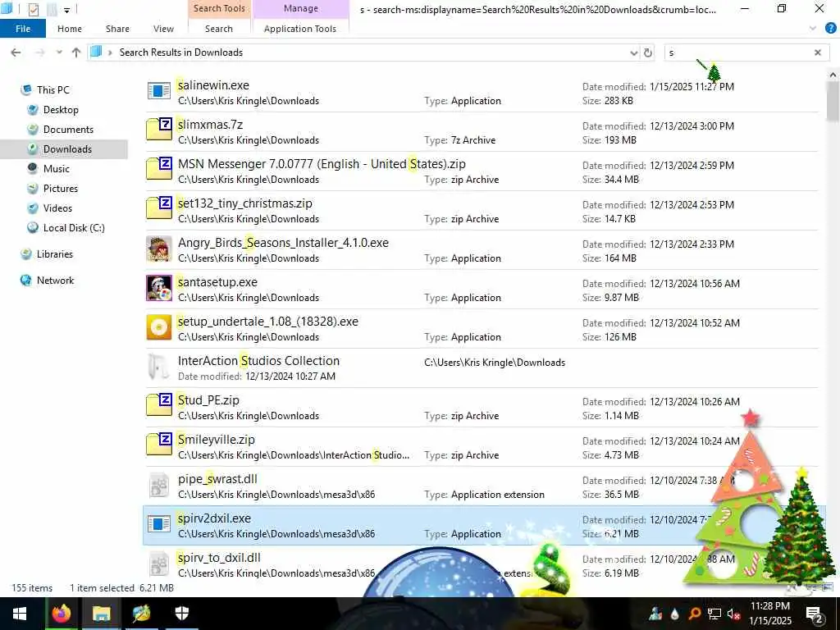Click the Properties quick access toolbar icon
The height and width of the screenshot is (630, 840).
click(x=33, y=9)
